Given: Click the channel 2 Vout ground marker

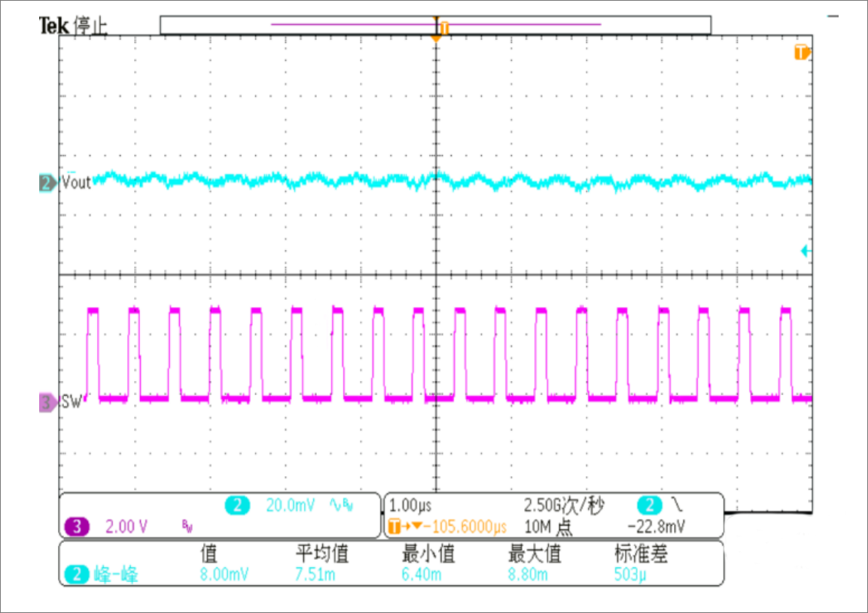Looking at the screenshot, I should tap(47, 182).
